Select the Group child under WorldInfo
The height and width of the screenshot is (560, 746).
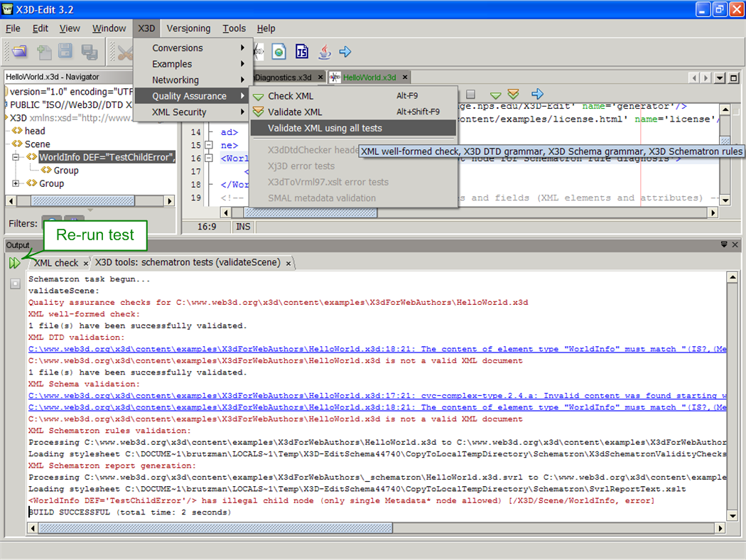tap(66, 171)
